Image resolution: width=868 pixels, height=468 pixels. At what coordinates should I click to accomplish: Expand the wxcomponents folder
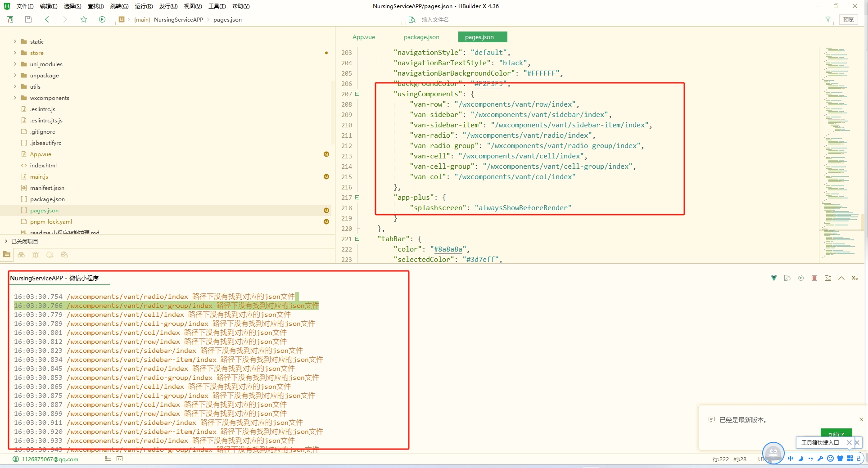pos(15,98)
